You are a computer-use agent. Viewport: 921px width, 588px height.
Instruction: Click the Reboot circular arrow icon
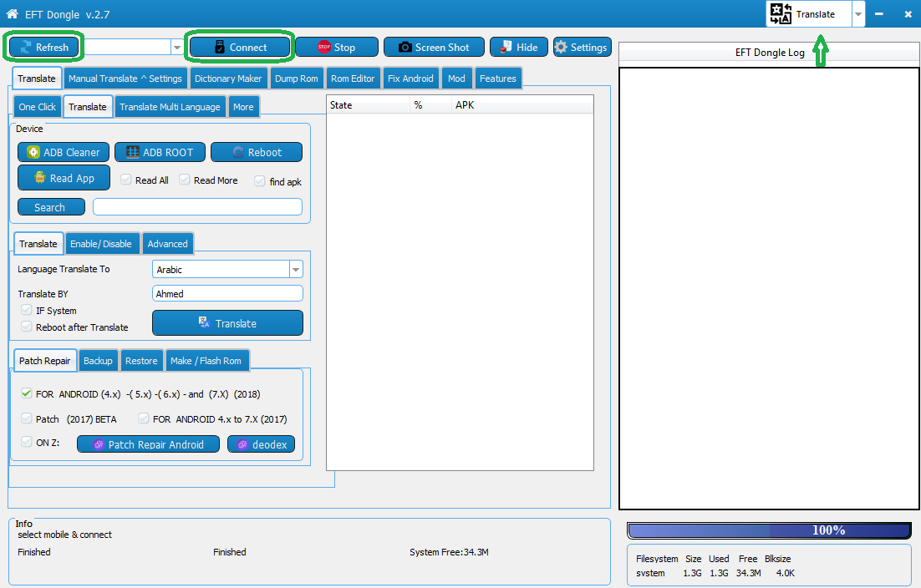point(238,152)
